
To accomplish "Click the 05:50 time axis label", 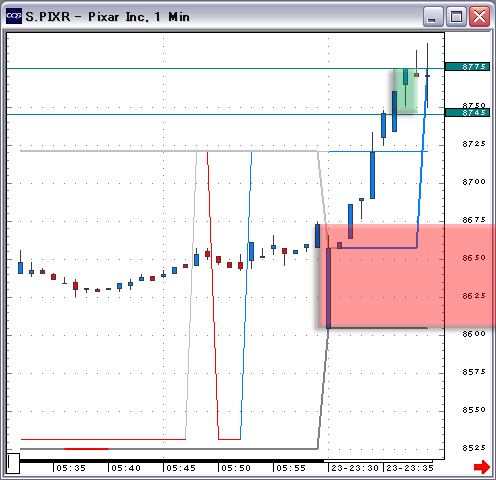I will [236, 468].
